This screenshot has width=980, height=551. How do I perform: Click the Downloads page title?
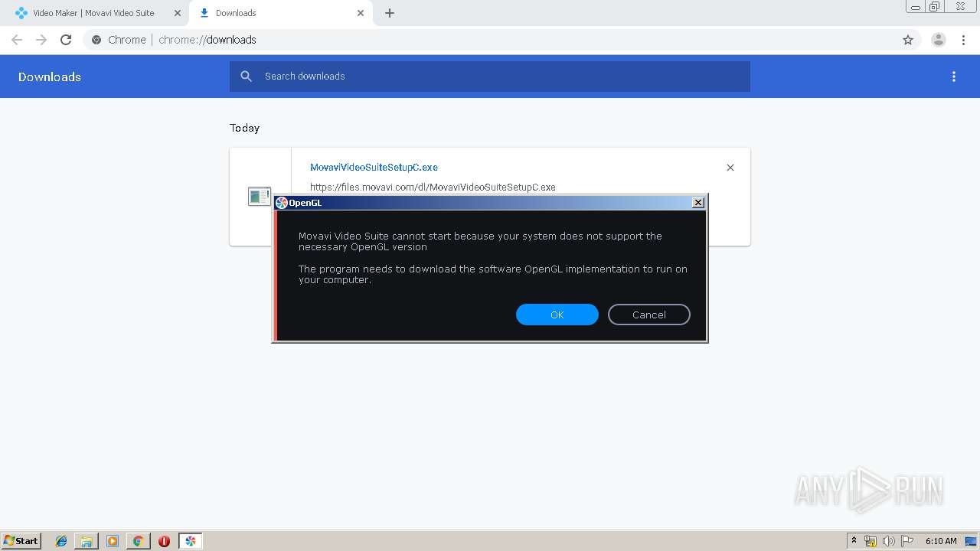pyautogui.click(x=50, y=77)
